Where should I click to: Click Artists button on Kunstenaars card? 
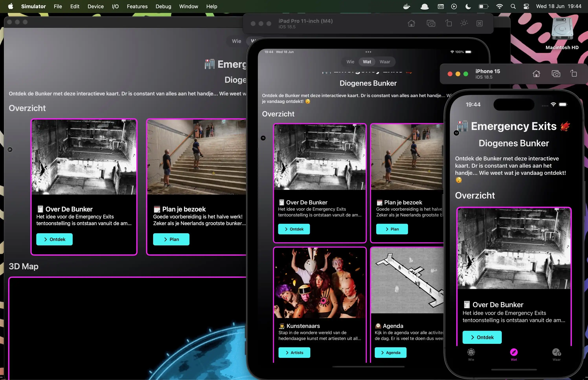(294, 353)
